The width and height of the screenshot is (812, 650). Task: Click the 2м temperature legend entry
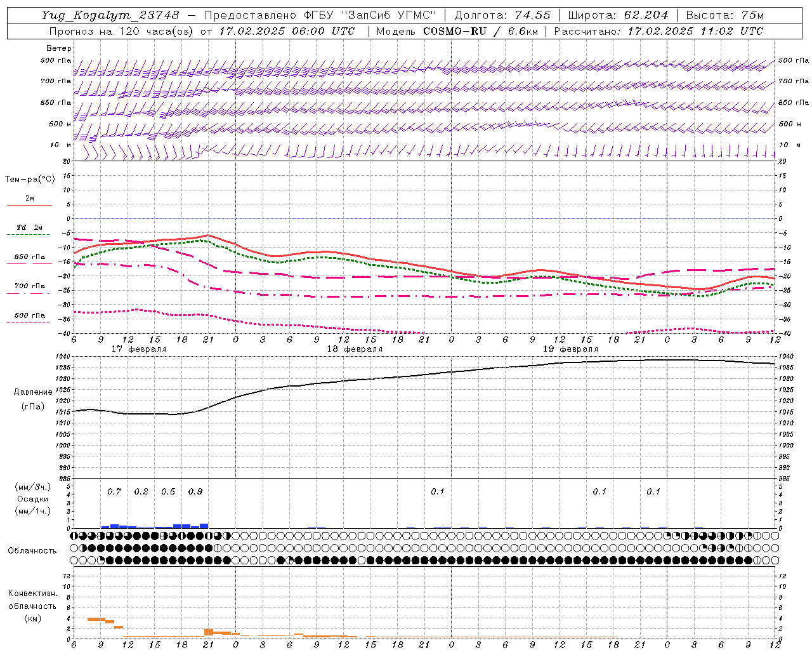coord(30,198)
